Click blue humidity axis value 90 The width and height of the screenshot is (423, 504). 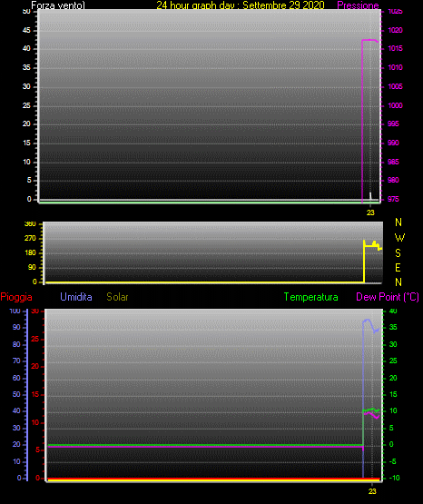(x=16, y=327)
